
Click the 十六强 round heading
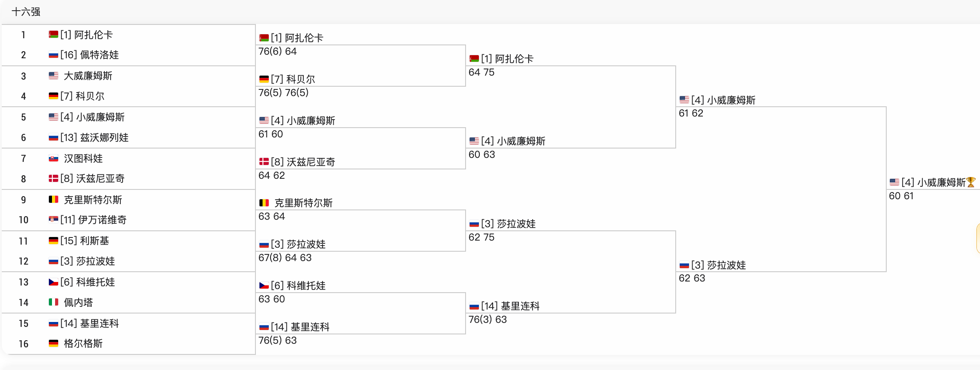point(26,12)
